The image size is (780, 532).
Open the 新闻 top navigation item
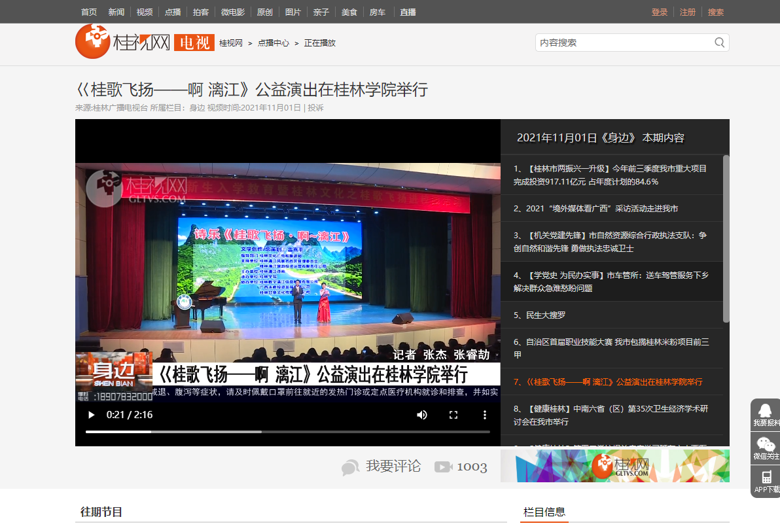point(116,12)
